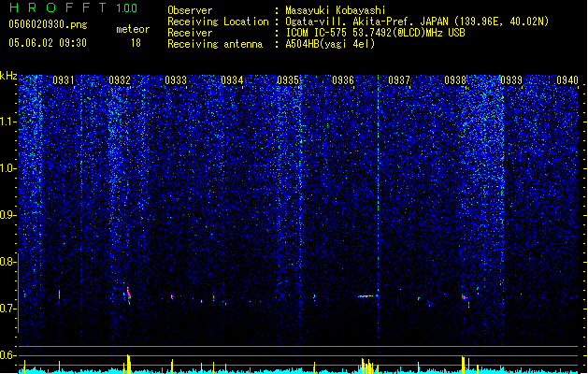588x374 pixels.
Task: Click the 0935 time marker
Action: click(x=288, y=80)
